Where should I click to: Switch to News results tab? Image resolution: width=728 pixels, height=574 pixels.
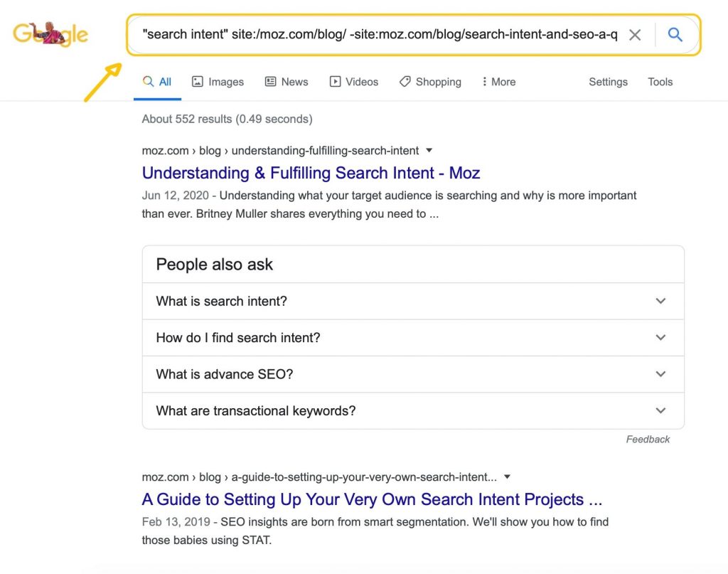287,82
